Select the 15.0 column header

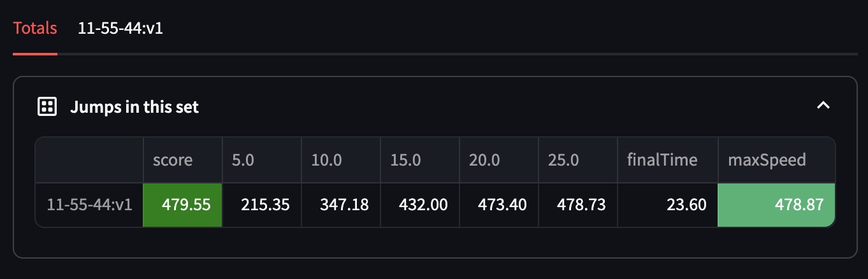pyautogui.click(x=420, y=160)
